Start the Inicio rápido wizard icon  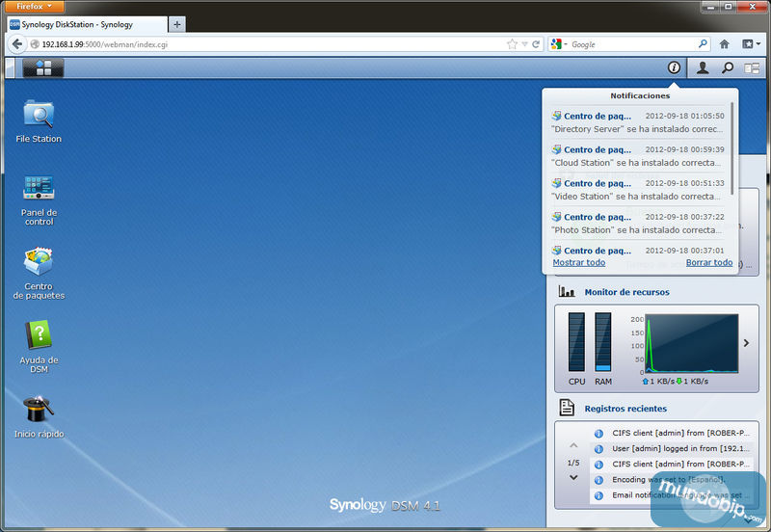click(x=39, y=416)
